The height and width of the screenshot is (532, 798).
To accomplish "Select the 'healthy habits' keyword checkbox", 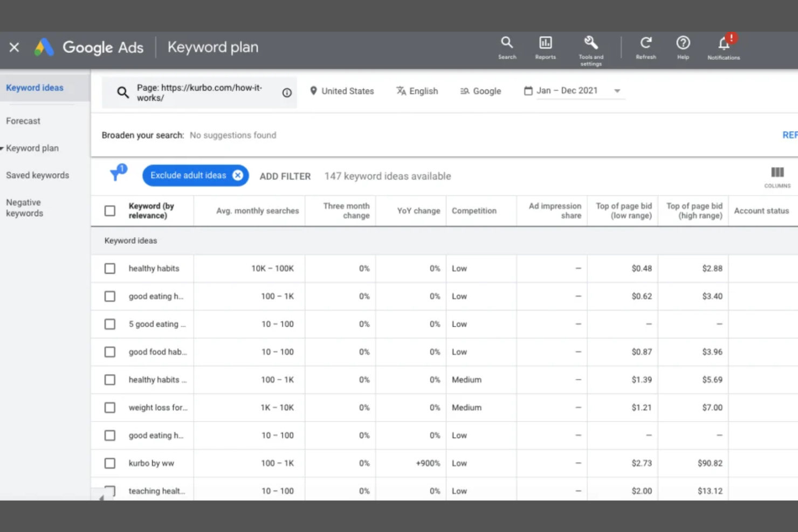I will [110, 268].
